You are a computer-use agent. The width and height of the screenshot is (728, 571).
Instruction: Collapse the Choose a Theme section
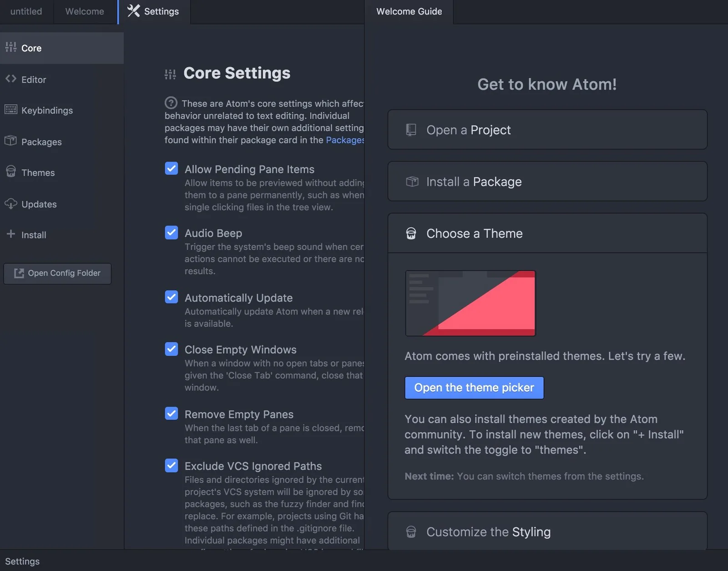tap(547, 233)
